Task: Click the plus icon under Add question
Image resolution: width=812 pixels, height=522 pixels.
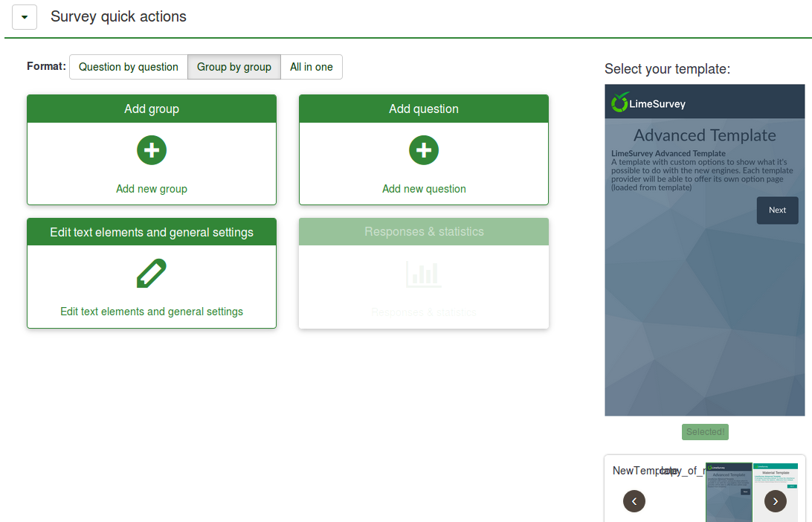Action: click(424, 150)
